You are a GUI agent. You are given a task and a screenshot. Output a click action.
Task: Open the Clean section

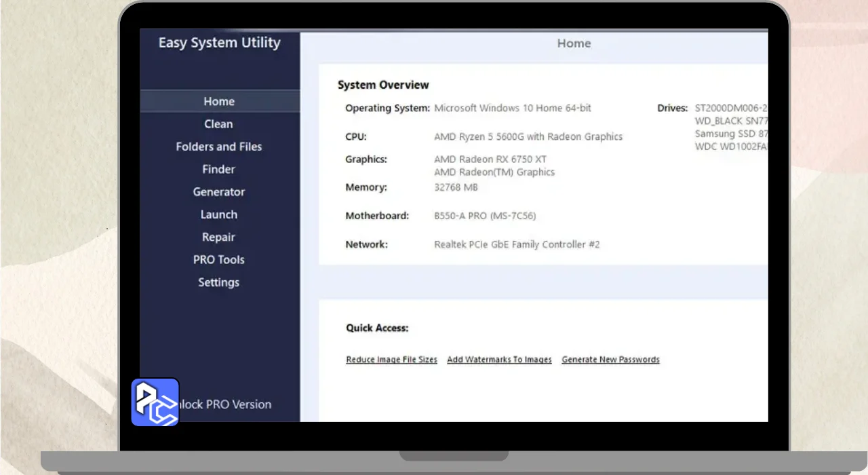coord(218,124)
